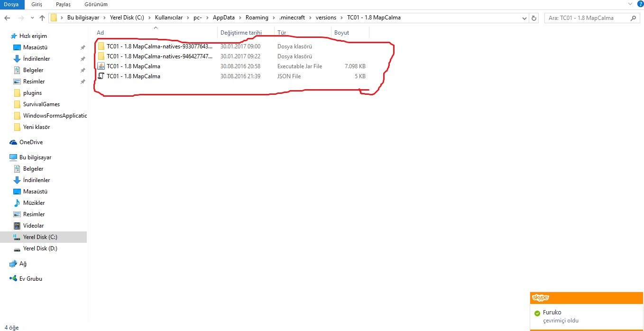
Task: Select folder MapCalma-natives-933077643 icon
Action: coord(101,46)
